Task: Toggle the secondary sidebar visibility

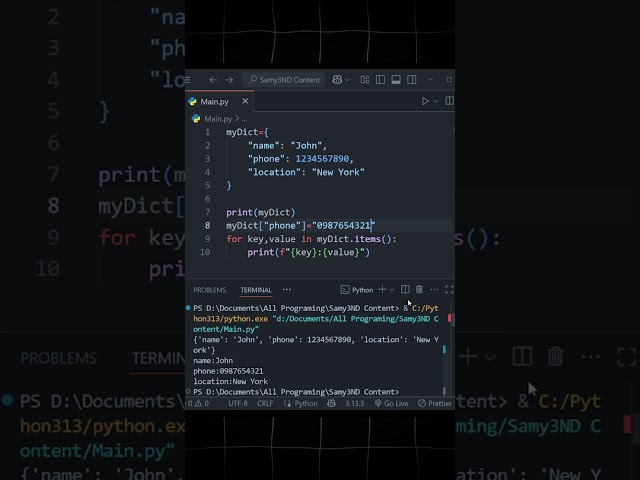Action: (412, 80)
